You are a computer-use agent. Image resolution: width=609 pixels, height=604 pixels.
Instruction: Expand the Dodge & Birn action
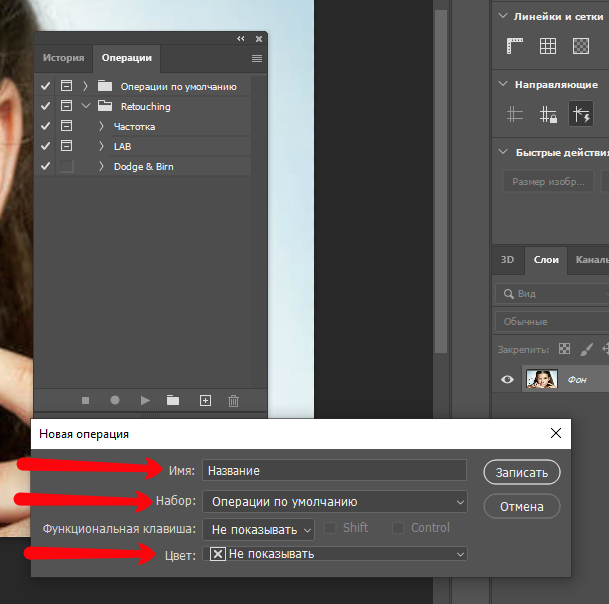[x=101, y=166]
